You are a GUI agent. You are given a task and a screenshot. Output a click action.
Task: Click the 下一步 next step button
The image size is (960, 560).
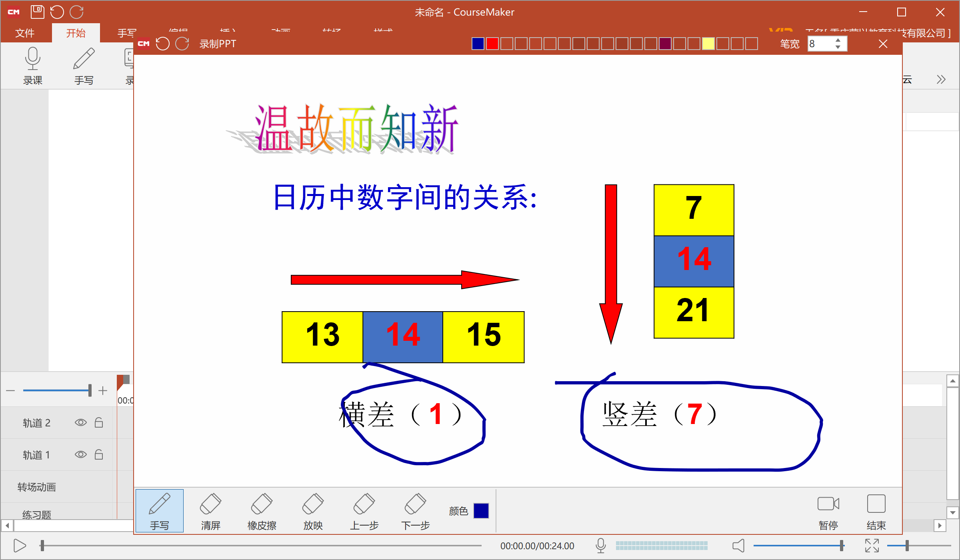coord(415,511)
